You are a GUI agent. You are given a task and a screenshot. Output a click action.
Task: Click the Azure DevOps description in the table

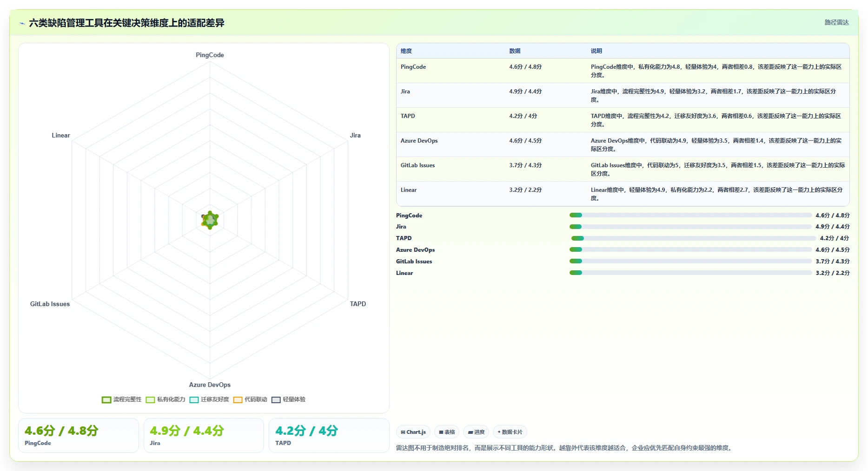coord(716,144)
